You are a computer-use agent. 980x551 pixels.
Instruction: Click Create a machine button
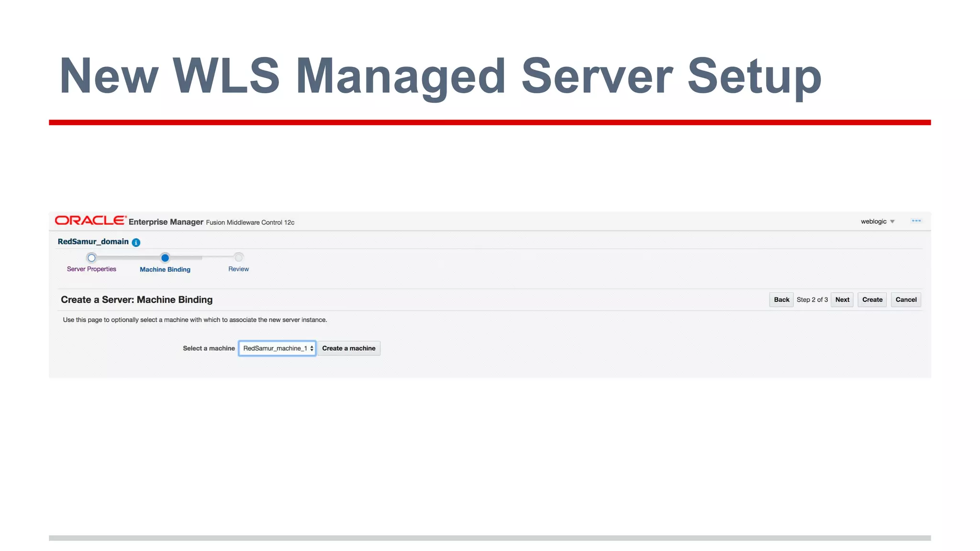click(349, 348)
